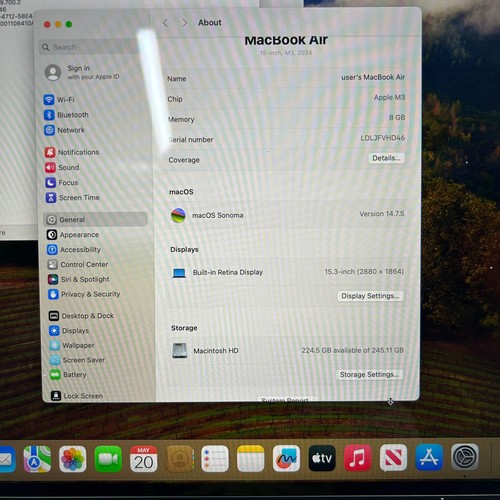The height and width of the screenshot is (500, 500).
Task: Open App Store from the Dock
Action: point(429,457)
